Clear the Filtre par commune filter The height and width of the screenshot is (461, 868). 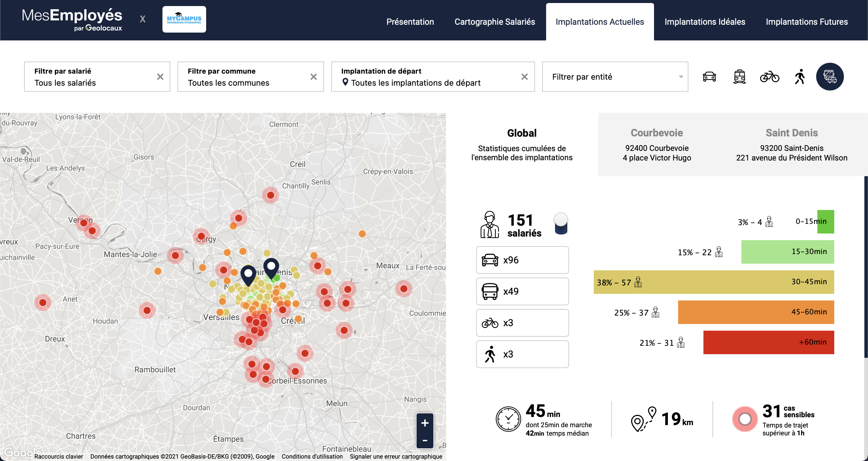[x=313, y=77]
